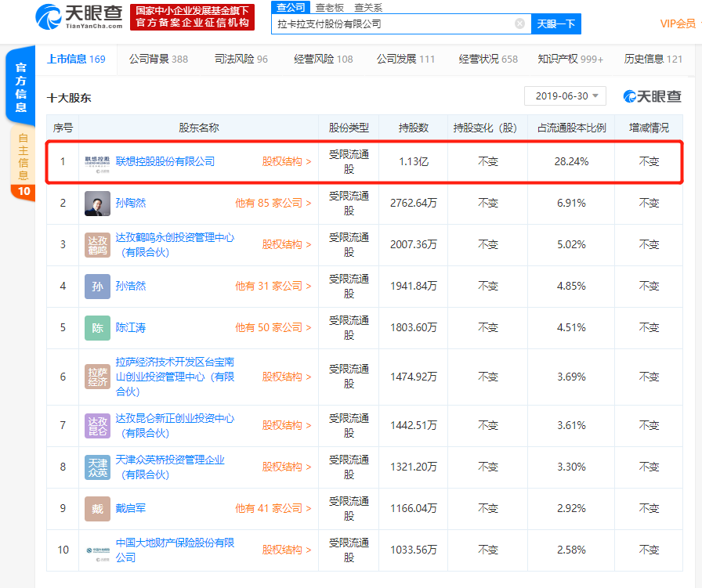Open the 戴启军 shareholder link
The image size is (702, 588).
[x=131, y=508]
